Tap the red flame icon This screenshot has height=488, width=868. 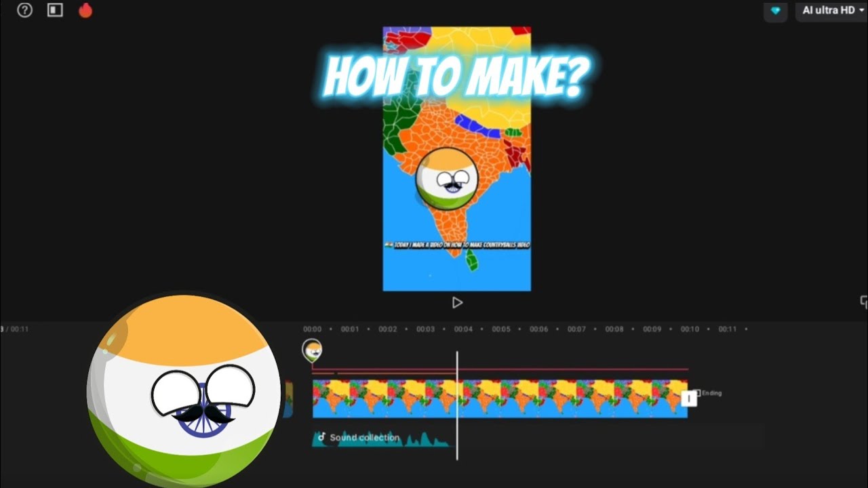pyautogui.click(x=85, y=10)
